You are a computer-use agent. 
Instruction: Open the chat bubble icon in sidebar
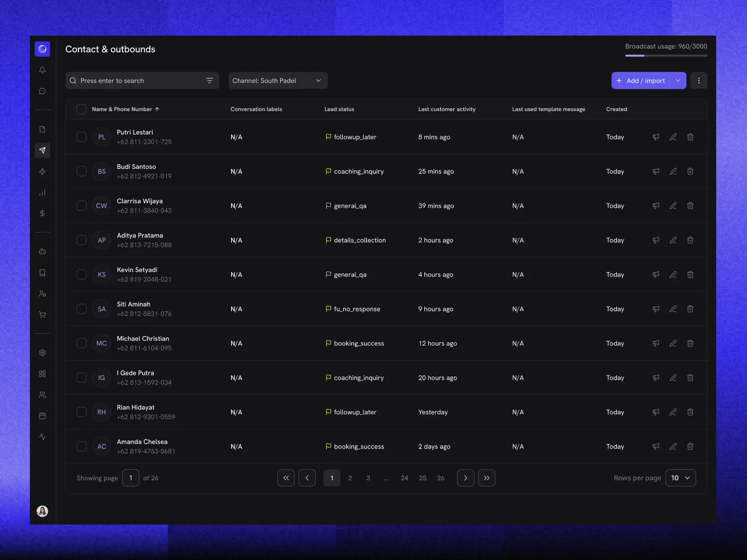[x=42, y=91]
